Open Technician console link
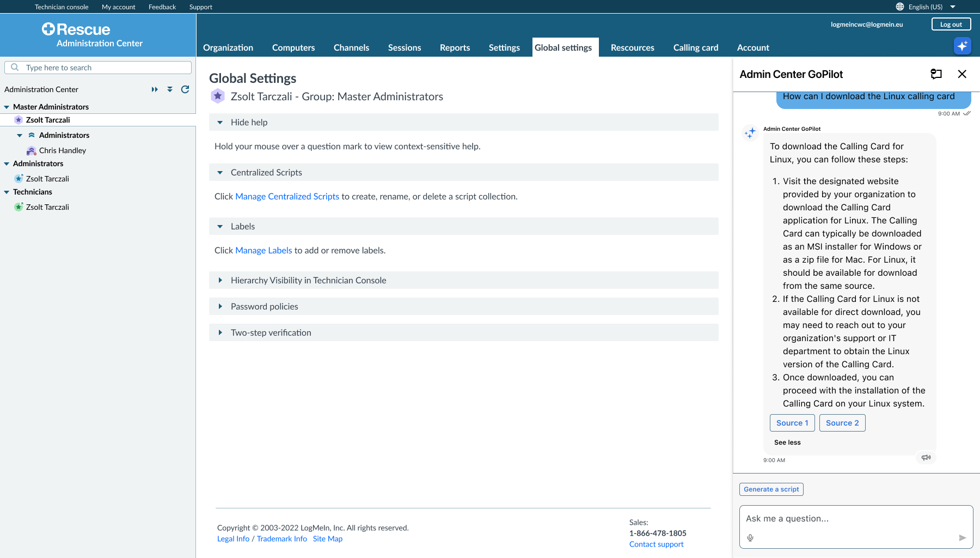Image resolution: width=980 pixels, height=558 pixels. click(x=62, y=7)
